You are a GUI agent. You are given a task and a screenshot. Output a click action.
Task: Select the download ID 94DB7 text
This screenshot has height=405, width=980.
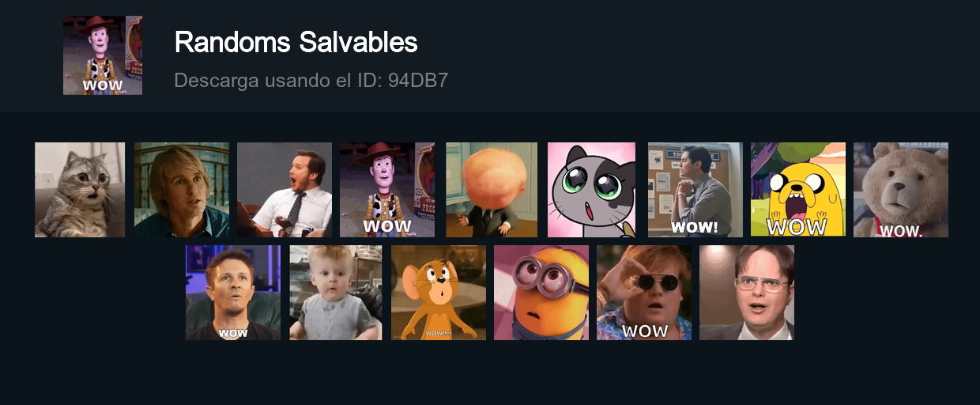[x=311, y=81]
